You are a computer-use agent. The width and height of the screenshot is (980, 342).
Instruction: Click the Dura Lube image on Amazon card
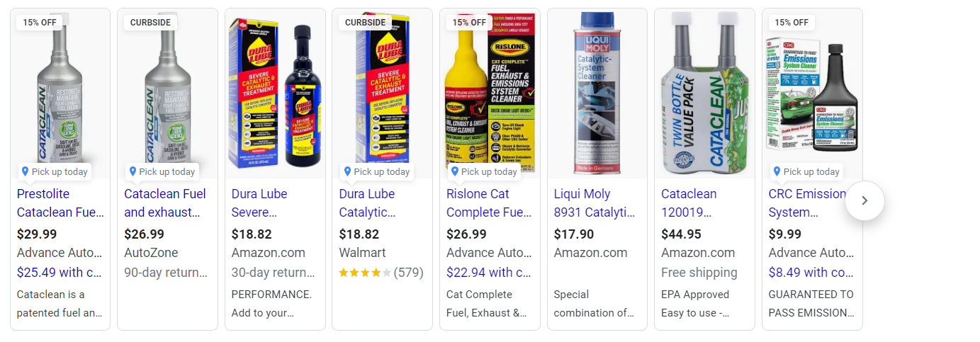click(275, 92)
